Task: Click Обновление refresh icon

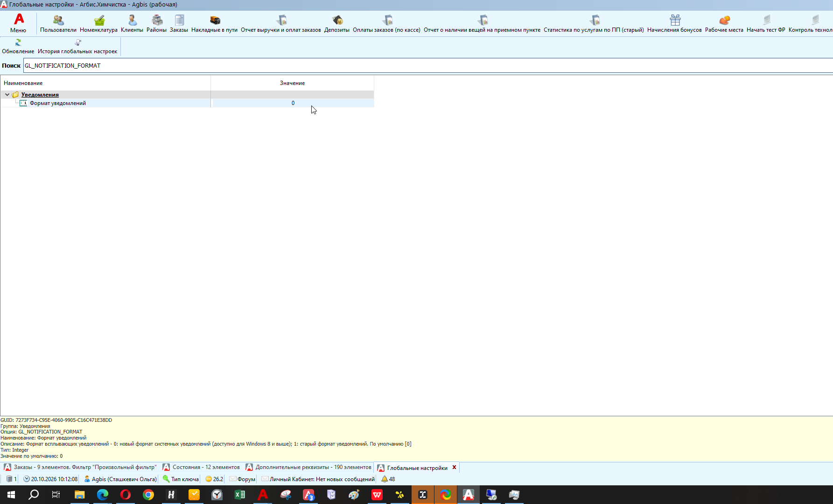Action: [18, 47]
